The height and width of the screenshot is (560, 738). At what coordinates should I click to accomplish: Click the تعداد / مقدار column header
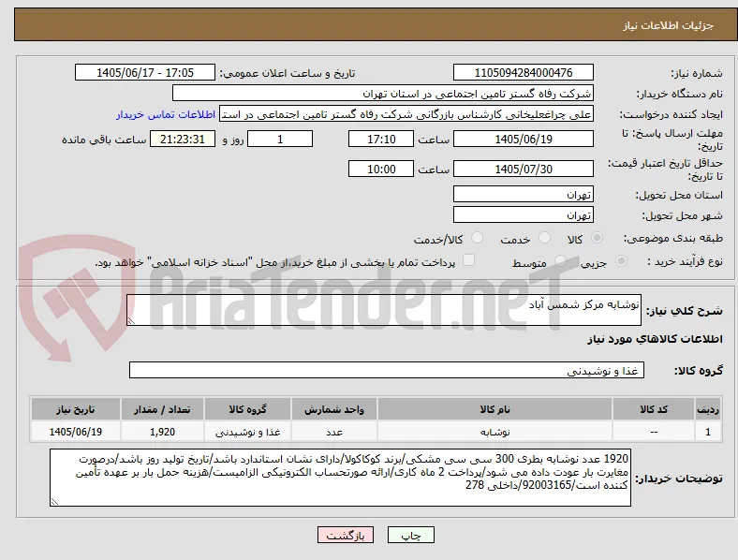click(x=162, y=409)
